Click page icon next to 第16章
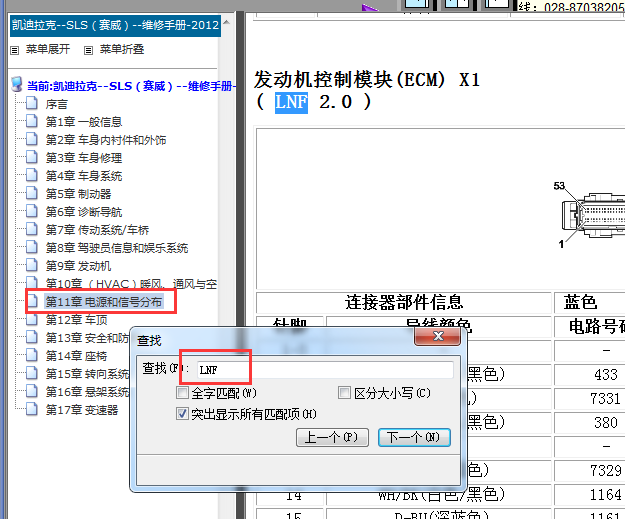The height and width of the screenshot is (519, 625). pyautogui.click(x=32, y=391)
